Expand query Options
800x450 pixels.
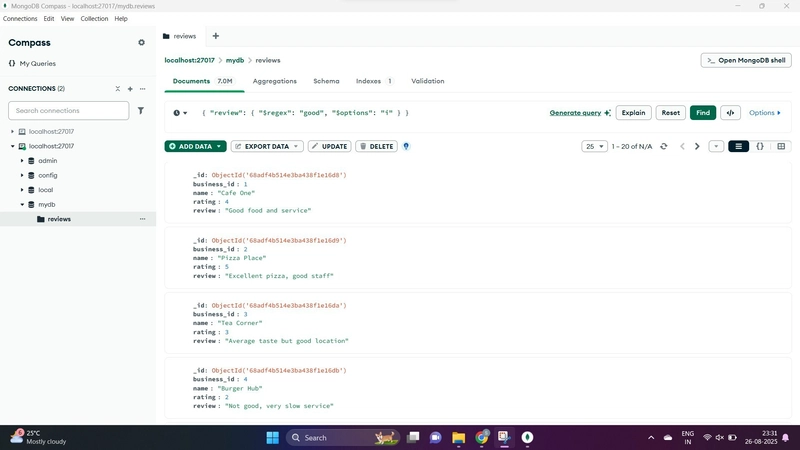coord(764,113)
